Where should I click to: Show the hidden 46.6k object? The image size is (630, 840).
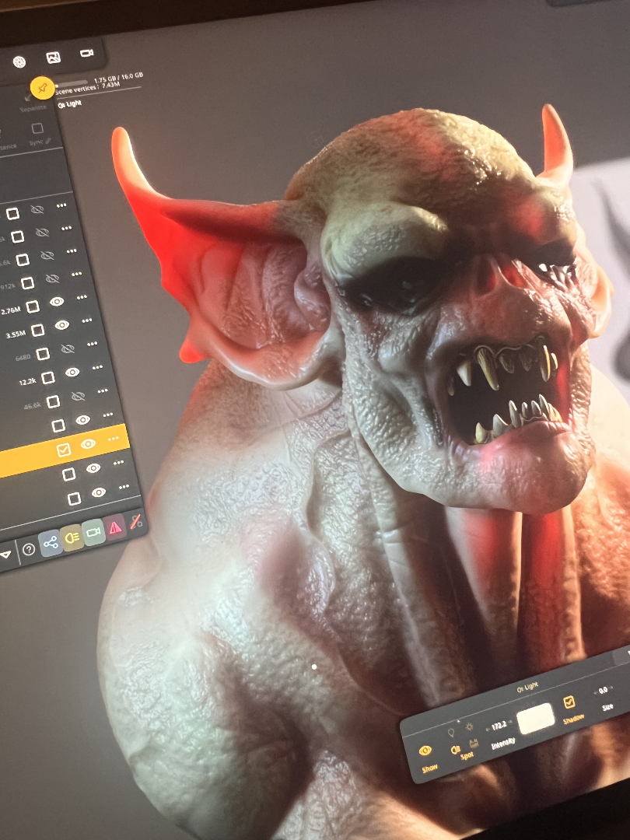pos(78,397)
